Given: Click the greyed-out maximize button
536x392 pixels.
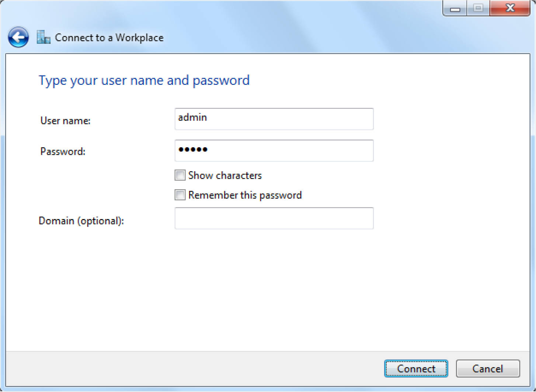Looking at the screenshot, I should (x=478, y=8).
